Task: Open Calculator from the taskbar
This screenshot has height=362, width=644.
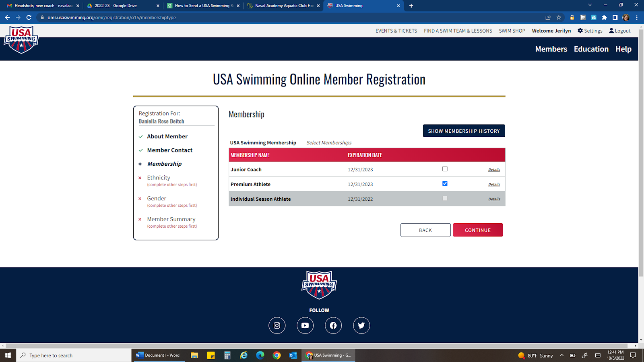Action: click(227, 355)
